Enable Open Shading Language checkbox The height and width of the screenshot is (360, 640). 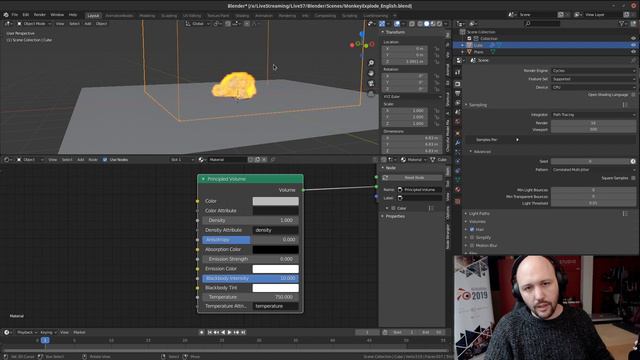633,95
